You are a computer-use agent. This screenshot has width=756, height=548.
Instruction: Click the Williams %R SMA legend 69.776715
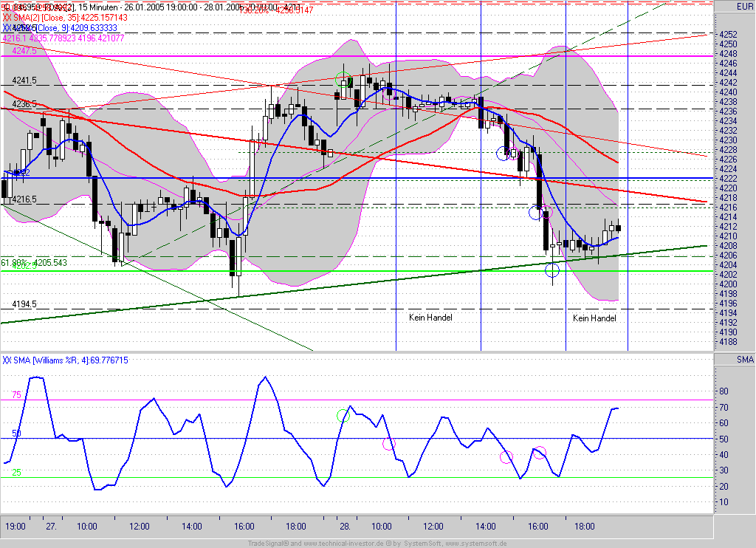point(65,360)
